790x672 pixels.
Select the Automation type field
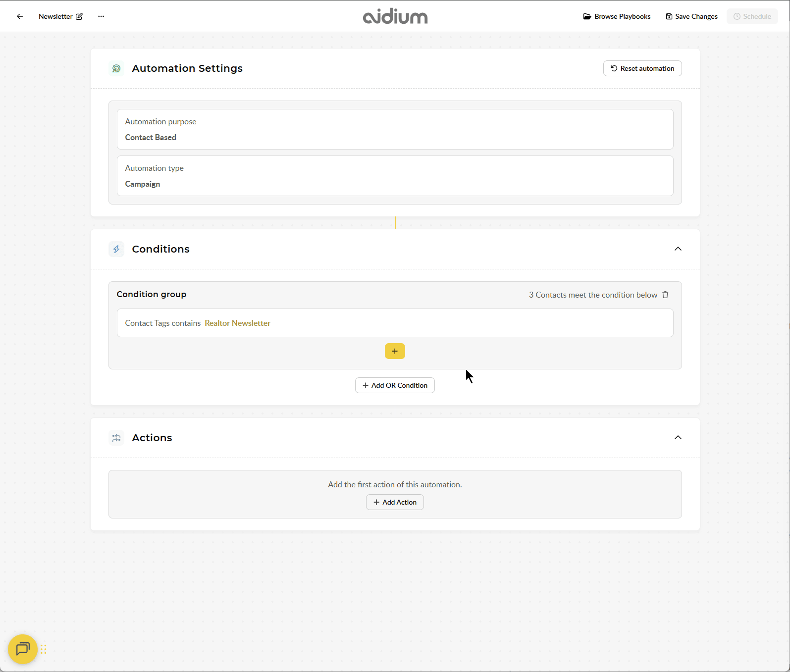(x=395, y=176)
